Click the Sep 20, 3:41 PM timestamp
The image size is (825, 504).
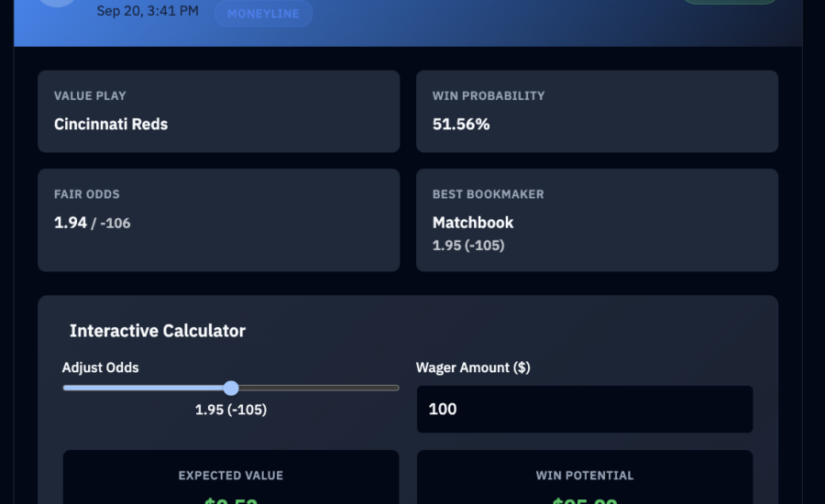point(148,11)
